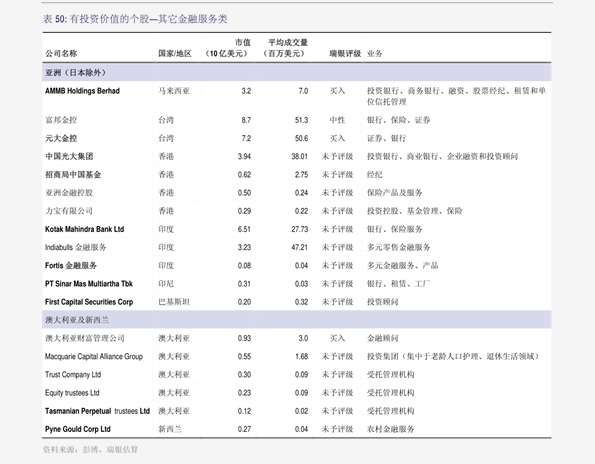Select market value '7.2' for 元大金控
Viewport: 595px width, 464px height.
tap(246, 138)
